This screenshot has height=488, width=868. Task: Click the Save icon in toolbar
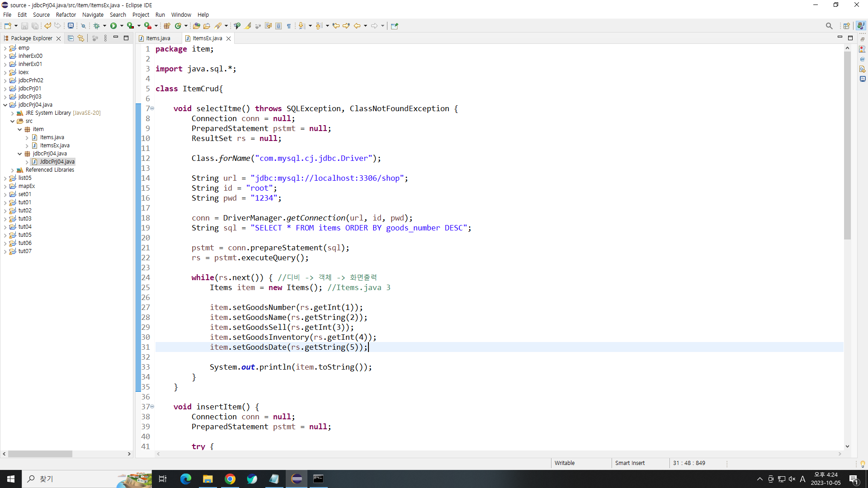pyautogui.click(x=25, y=26)
